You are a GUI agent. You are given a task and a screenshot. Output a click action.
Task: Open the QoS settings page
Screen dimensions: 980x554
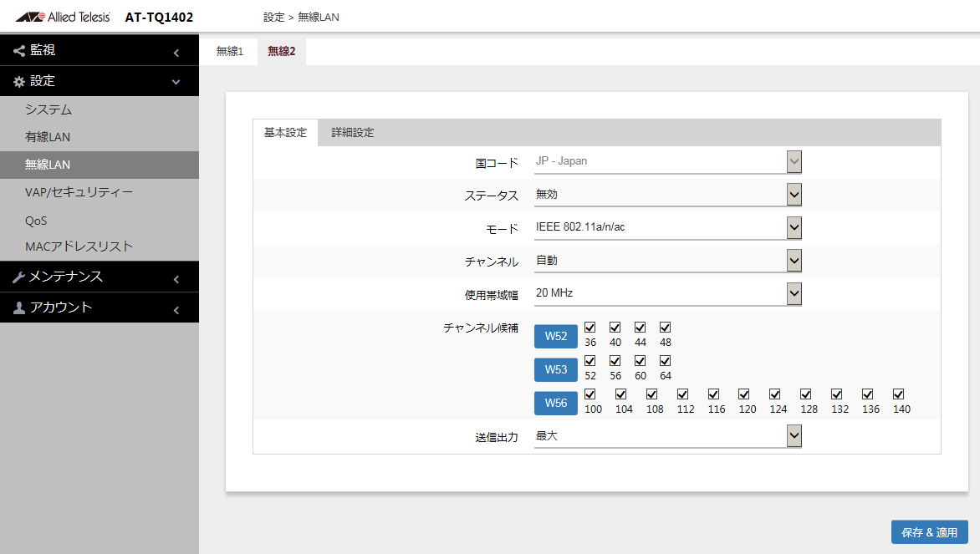(x=100, y=221)
